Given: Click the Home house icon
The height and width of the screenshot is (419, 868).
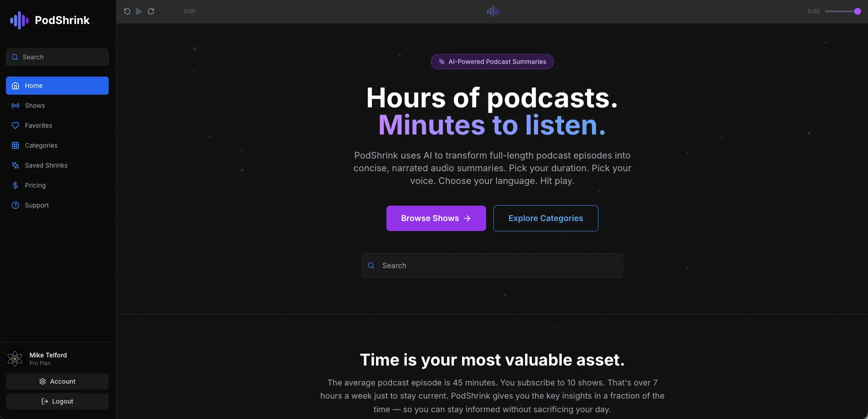Looking at the screenshot, I should [x=15, y=86].
